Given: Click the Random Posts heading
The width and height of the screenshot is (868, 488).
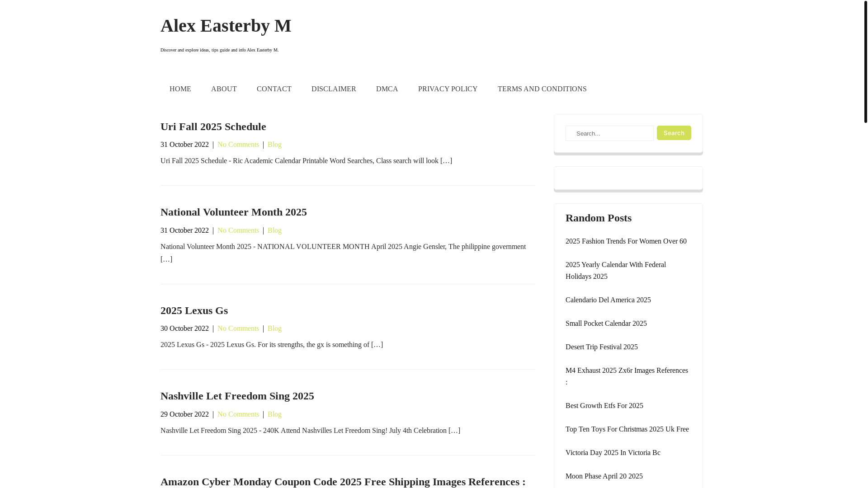Looking at the screenshot, I should coord(598,218).
